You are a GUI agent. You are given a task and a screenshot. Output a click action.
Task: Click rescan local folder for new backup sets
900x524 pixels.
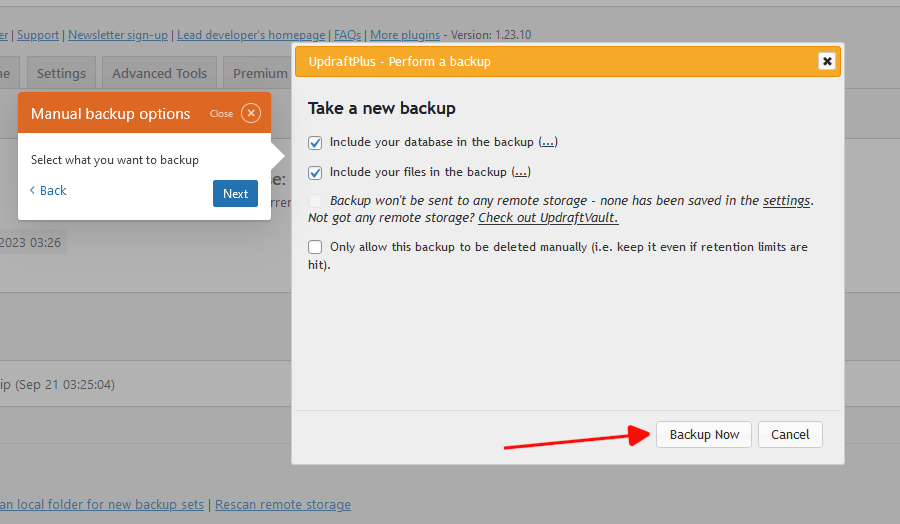(x=102, y=504)
